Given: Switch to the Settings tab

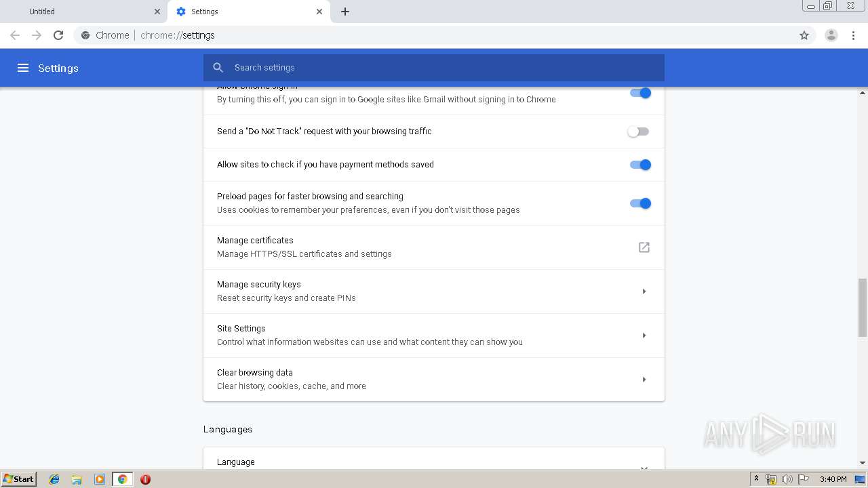Looking at the screenshot, I should click(249, 12).
